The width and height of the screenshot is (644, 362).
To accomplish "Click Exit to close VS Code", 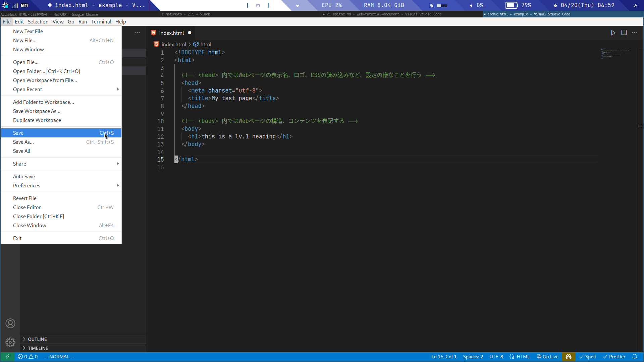I will pos(17,238).
